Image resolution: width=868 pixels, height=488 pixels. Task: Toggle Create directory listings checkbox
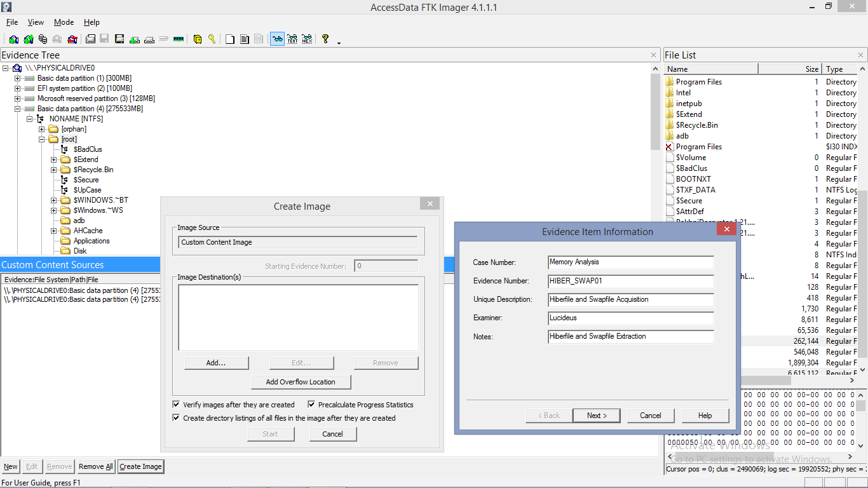[176, 417]
